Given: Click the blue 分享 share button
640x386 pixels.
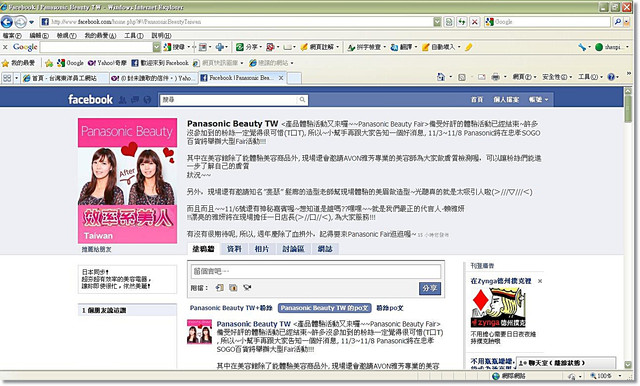Looking at the screenshot, I should click(430, 288).
